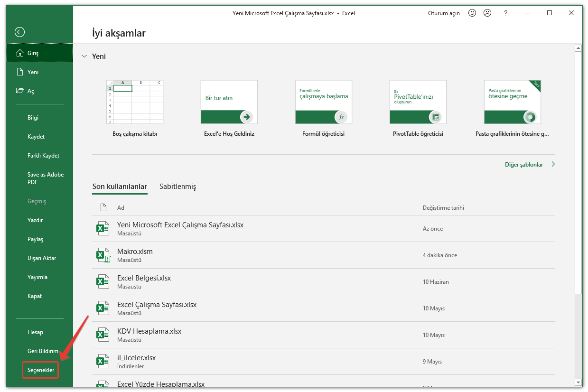This screenshot has height=392, width=588.
Task: Click Oturum açın to sign in
Action: pyautogui.click(x=443, y=13)
